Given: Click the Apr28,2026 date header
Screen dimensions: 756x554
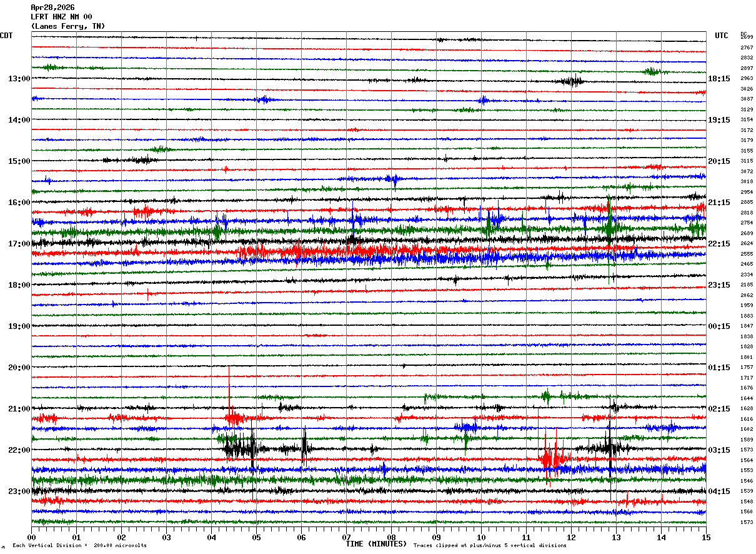Looking at the screenshot, I should (52, 8).
